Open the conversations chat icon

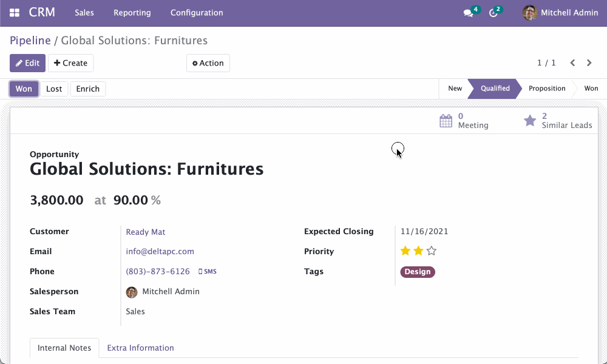[x=468, y=13]
